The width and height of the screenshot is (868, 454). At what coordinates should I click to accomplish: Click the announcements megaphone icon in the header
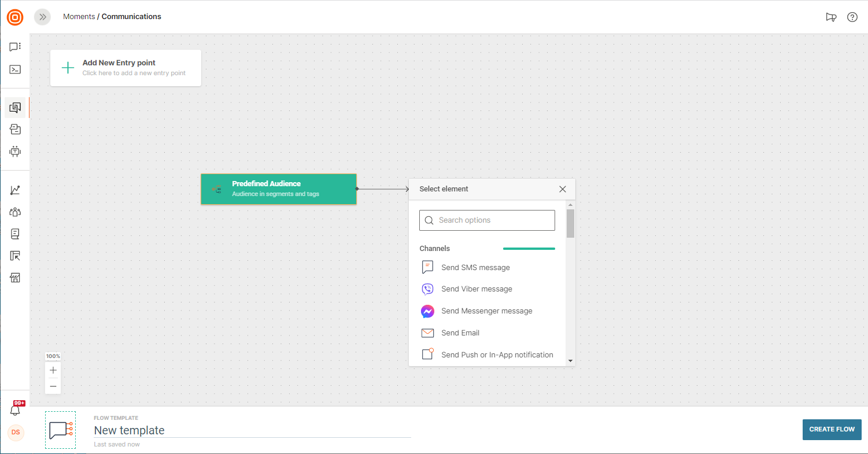831,17
